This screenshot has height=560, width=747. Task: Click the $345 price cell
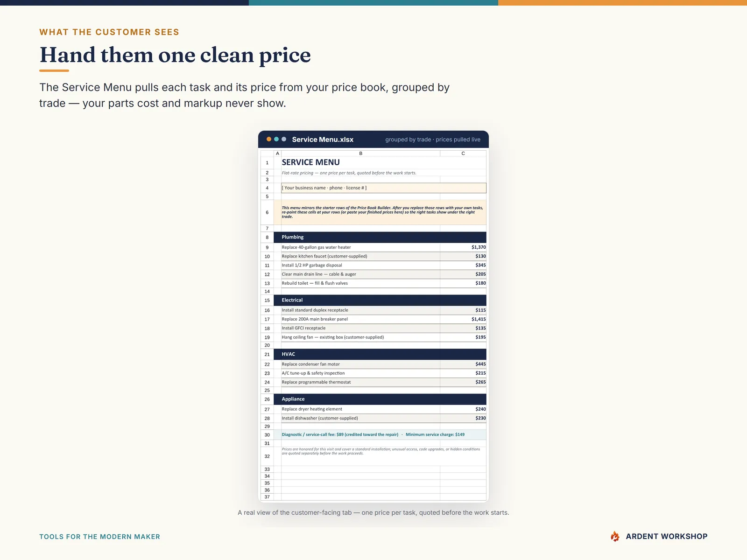(463, 265)
